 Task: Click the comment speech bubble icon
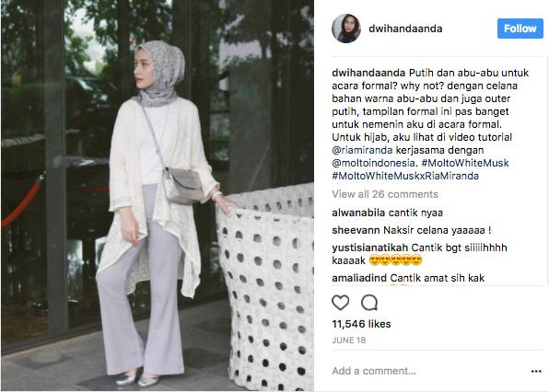coord(369,303)
